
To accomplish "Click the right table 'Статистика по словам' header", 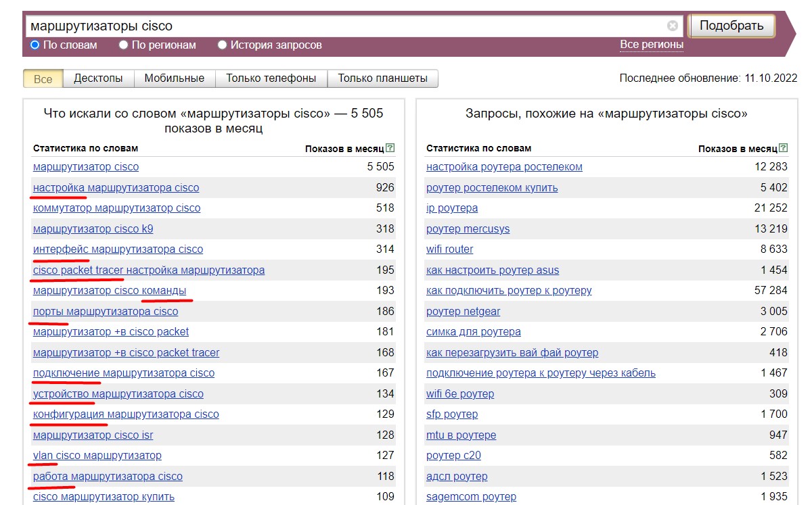I will [478, 148].
